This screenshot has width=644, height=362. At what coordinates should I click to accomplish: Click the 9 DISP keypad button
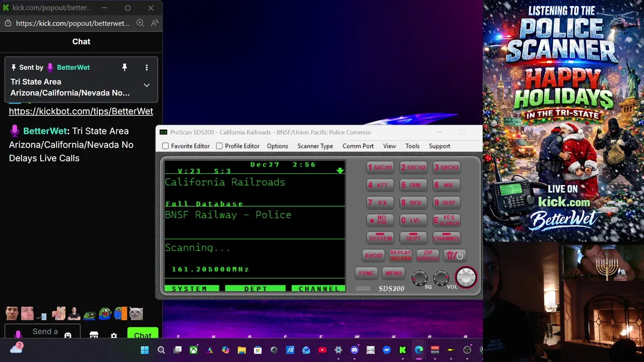[x=446, y=203]
